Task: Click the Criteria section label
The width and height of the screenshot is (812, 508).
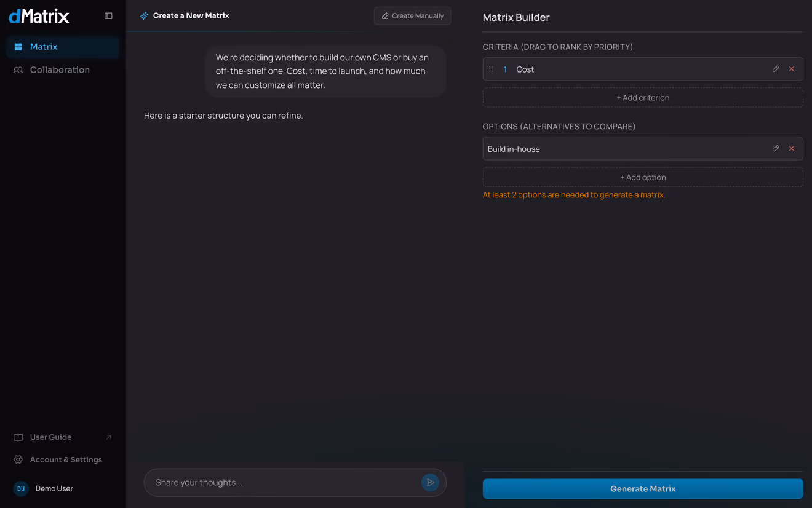Action: point(558,47)
